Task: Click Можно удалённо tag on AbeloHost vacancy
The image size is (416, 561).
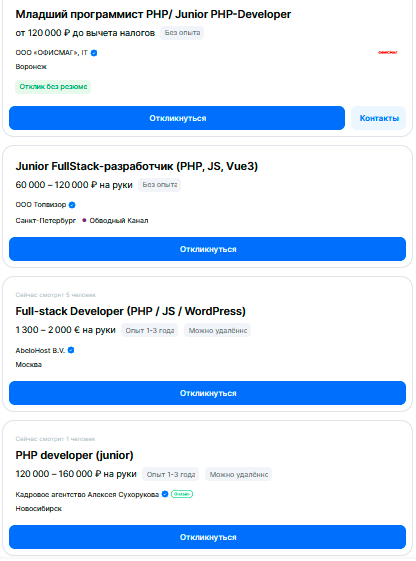Action: pos(217,331)
